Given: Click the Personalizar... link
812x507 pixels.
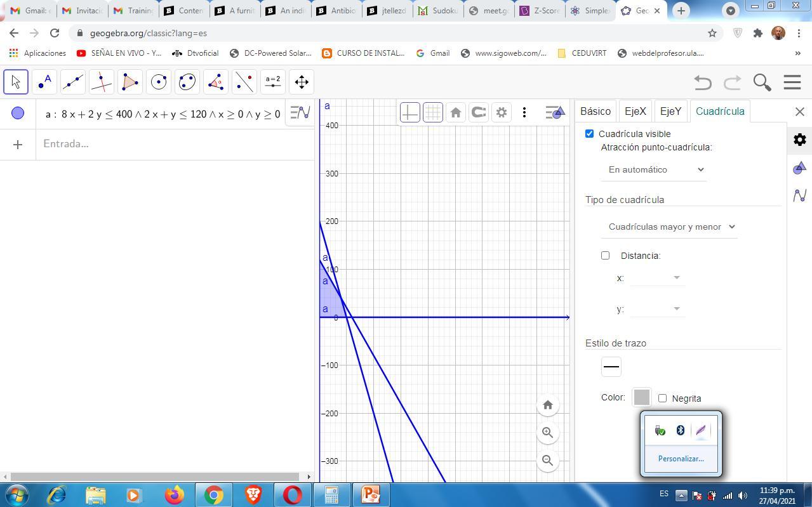Looking at the screenshot, I should tap(681, 459).
